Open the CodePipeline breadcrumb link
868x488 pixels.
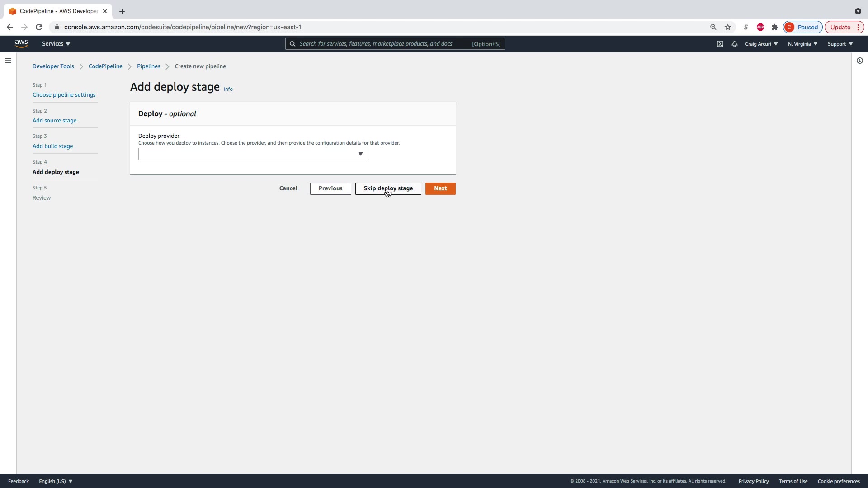[x=105, y=66]
